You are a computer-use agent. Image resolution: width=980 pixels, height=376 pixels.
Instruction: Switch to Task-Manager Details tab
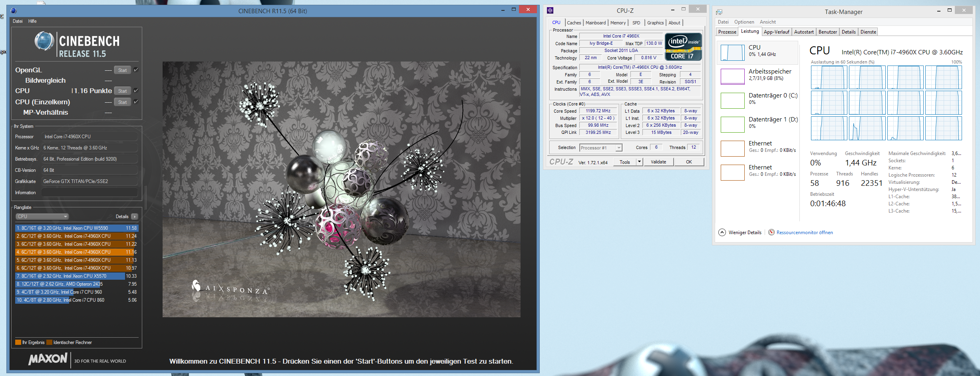[x=849, y=32]
